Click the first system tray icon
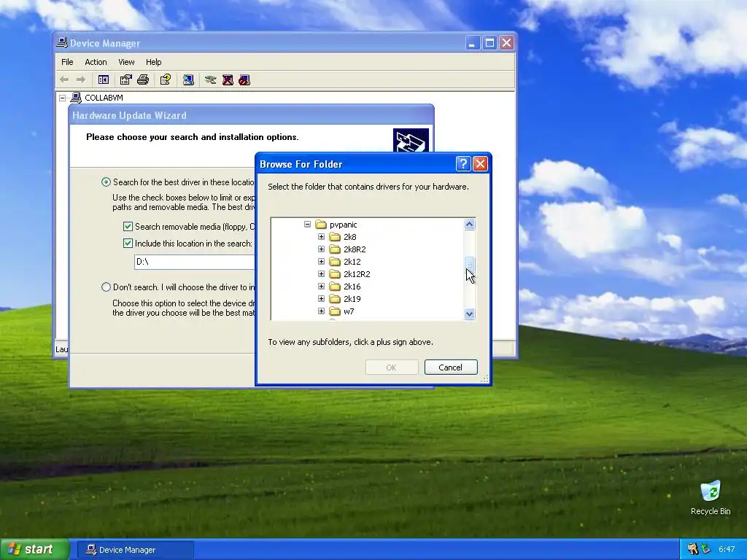 pyautogui.click(x=692, y=550)
